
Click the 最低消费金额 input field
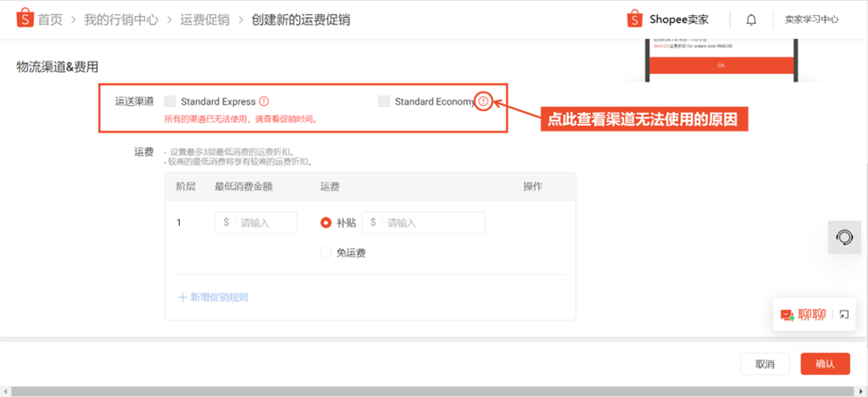coord(256,223)
